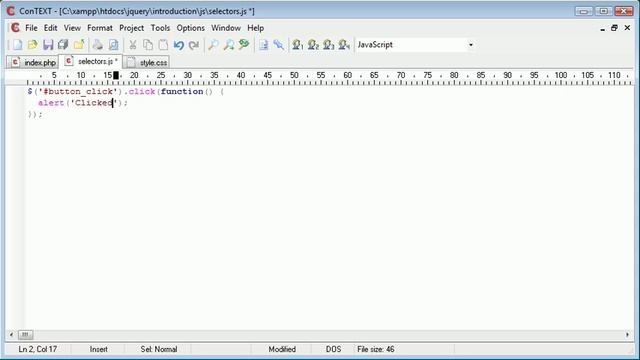Click the Find Next magnifier icon
The image size is (640, 360).
(x=229, y=45)
